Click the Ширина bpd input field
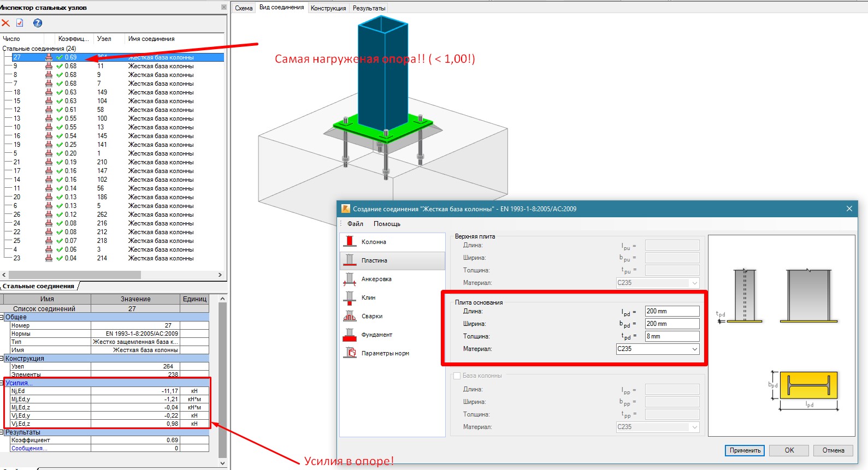The width and height of the screenshot is (868, 470). (672, 324)
